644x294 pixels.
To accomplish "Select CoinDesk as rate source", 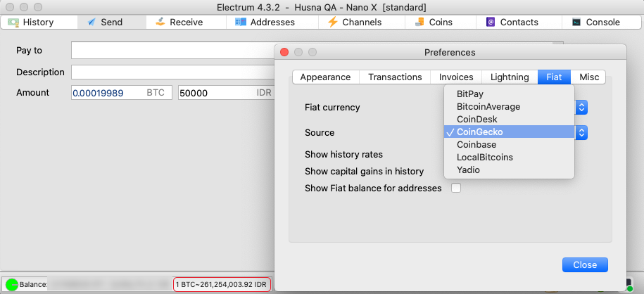I will [509, 120].
